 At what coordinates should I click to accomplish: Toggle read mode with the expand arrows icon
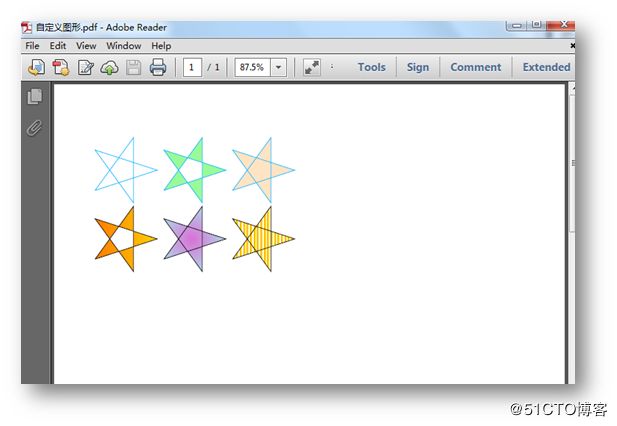tap(311, 68)
